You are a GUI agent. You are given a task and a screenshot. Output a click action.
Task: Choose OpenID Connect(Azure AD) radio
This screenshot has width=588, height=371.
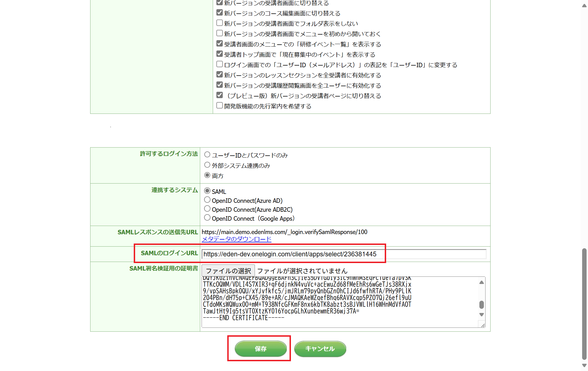[x=207, y=200]
